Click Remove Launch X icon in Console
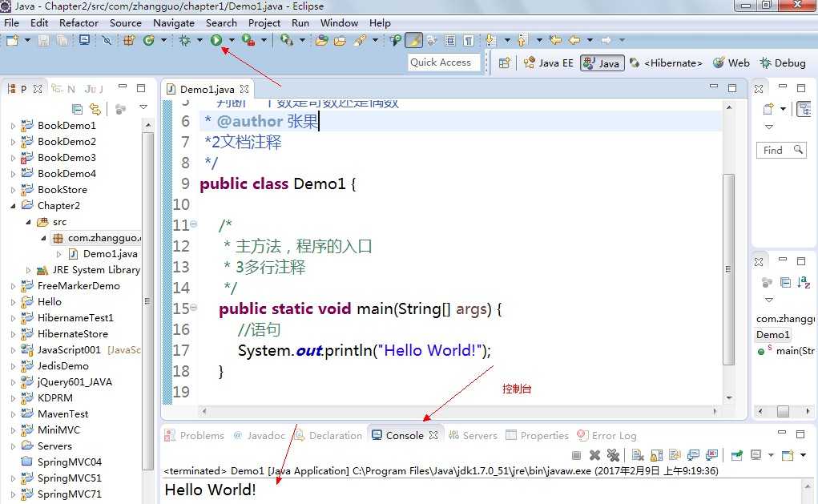818x504 pixels. point(594,455)
